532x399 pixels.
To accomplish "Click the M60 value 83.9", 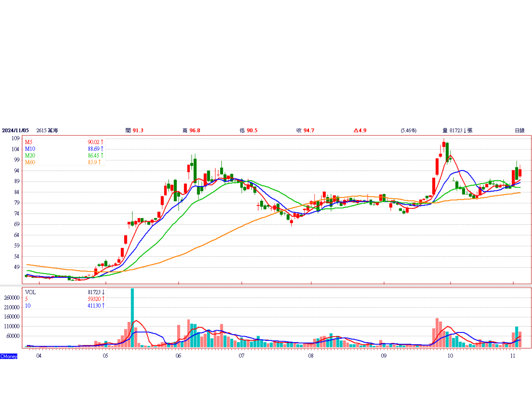I will click(92, 162).
